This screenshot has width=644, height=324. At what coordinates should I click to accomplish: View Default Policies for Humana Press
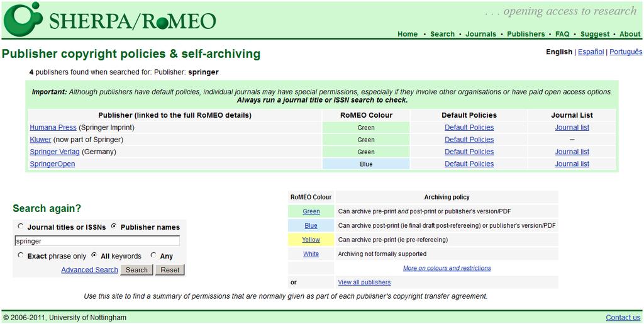(469, 127)
